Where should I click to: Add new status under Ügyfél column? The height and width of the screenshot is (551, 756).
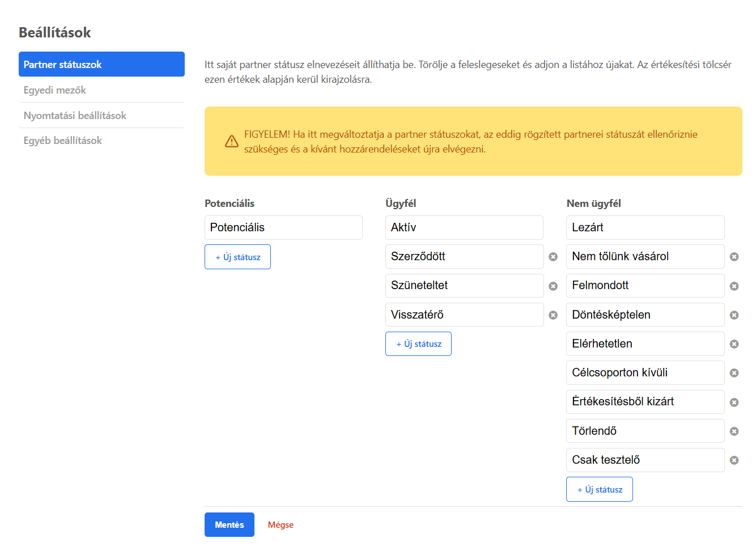[418, 344]
